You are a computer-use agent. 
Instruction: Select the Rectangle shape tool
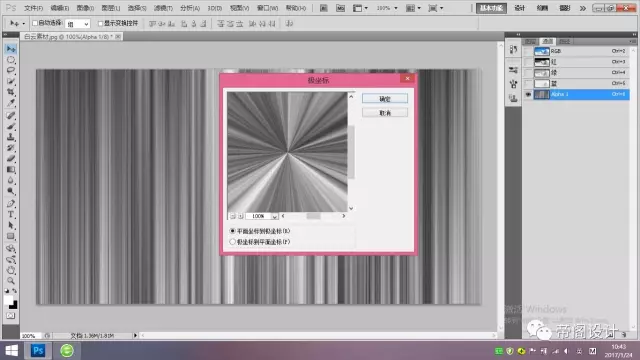tap(11, 236)
